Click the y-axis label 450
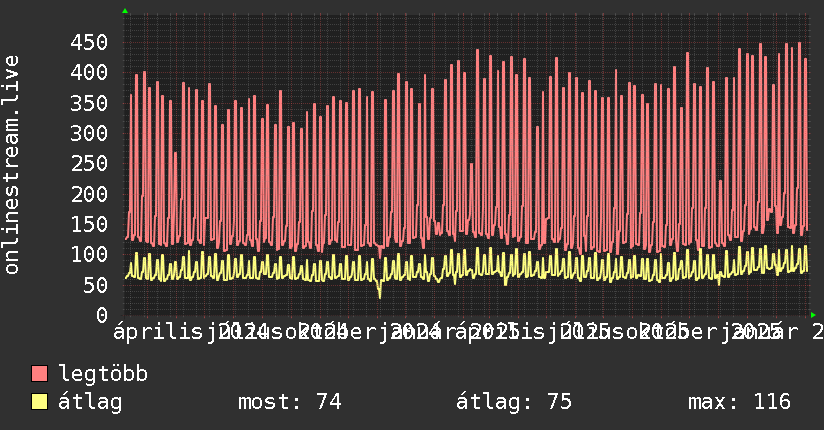 [89, 42]
